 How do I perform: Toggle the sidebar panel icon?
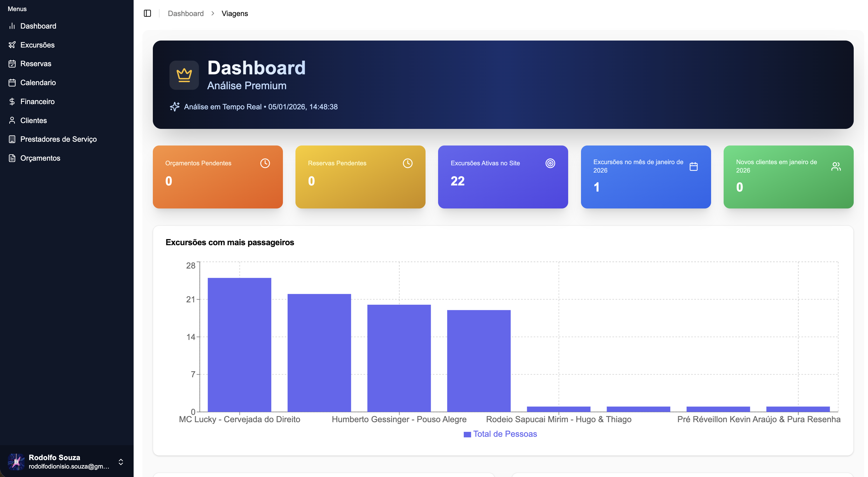147,13
